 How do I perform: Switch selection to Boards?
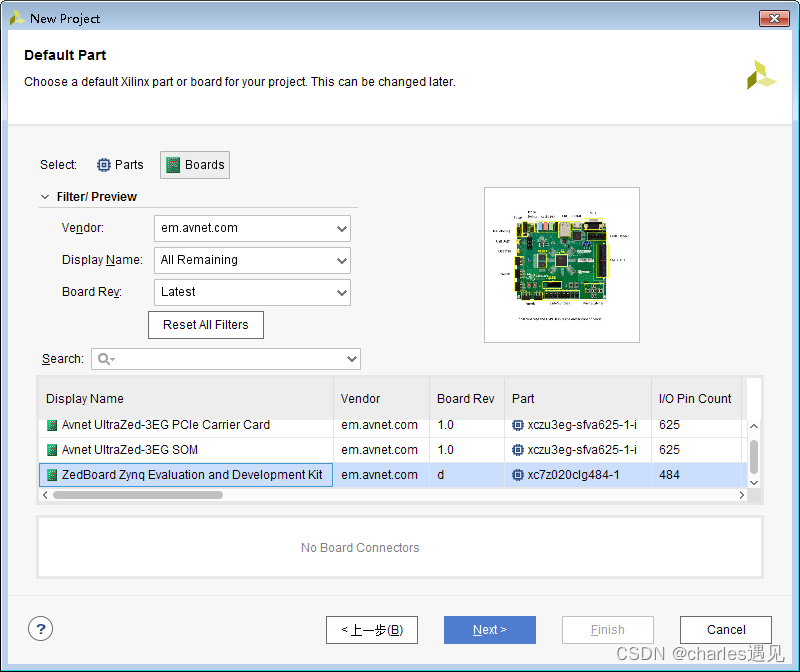click(195, 165)
